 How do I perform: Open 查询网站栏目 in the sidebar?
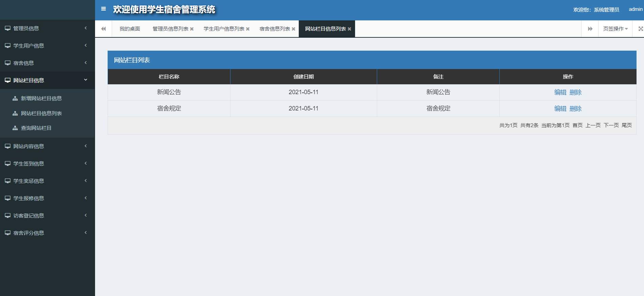36,128
